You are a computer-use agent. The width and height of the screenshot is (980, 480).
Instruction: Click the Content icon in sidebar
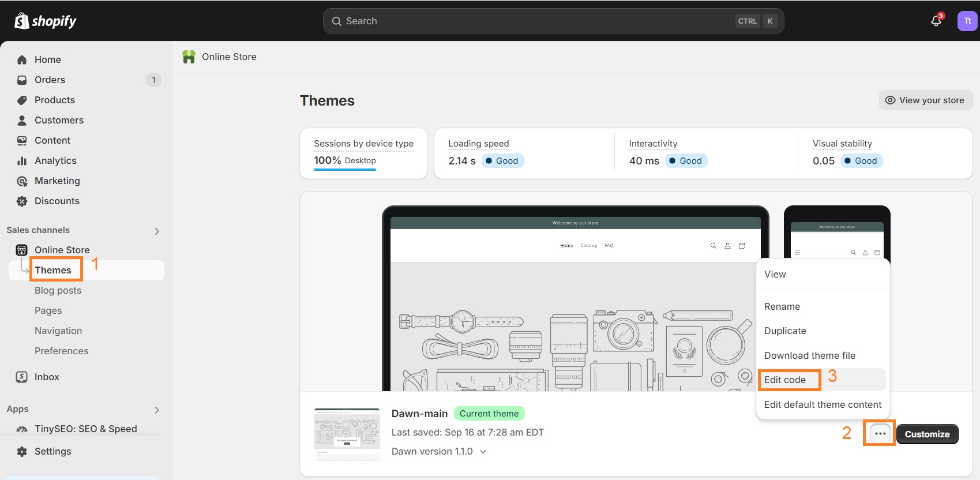[x=22, y=140]
